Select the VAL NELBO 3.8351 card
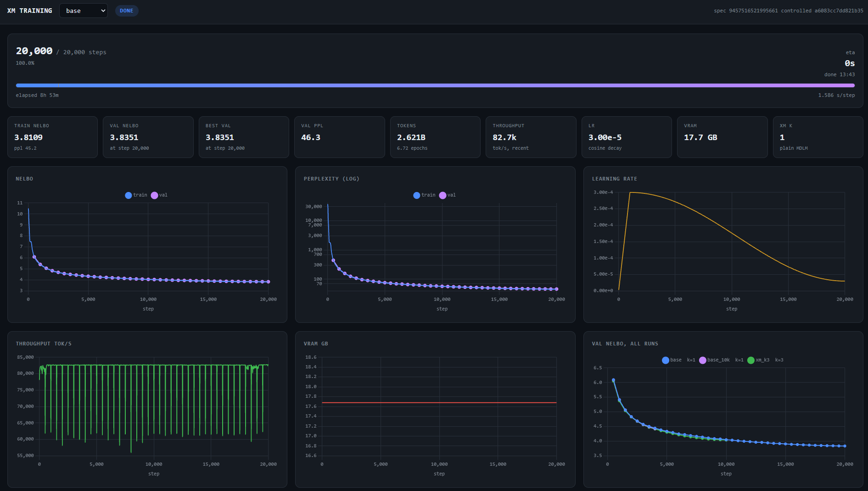This screenshot has width=868, height=491. tap(148, 137)
